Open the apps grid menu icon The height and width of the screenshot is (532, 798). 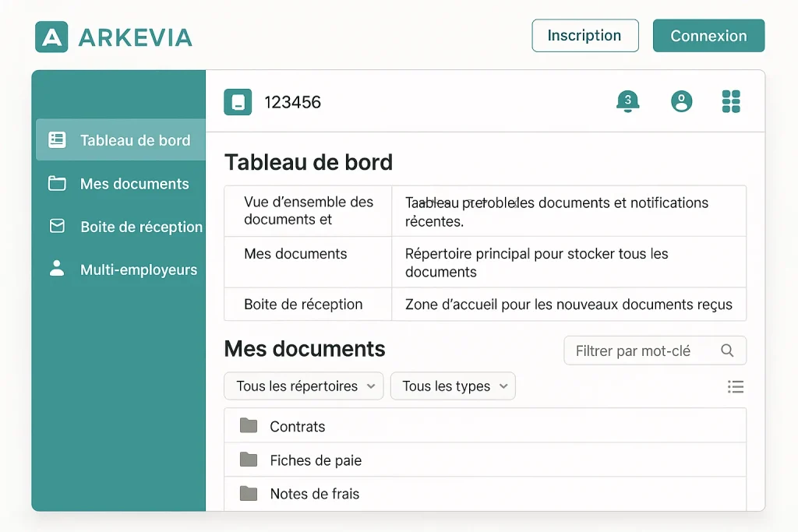pyautogui.click(x=731, y=101)
